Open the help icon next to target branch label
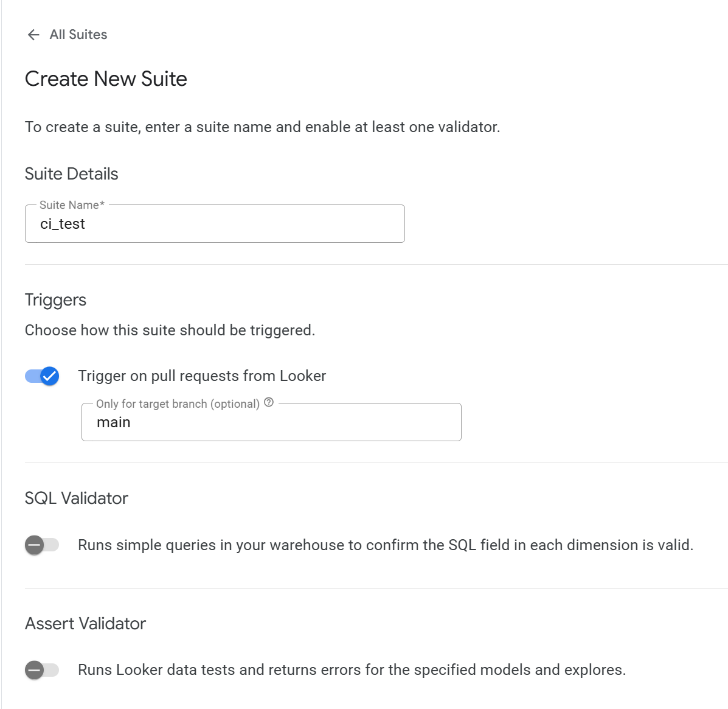 [269, 402]
